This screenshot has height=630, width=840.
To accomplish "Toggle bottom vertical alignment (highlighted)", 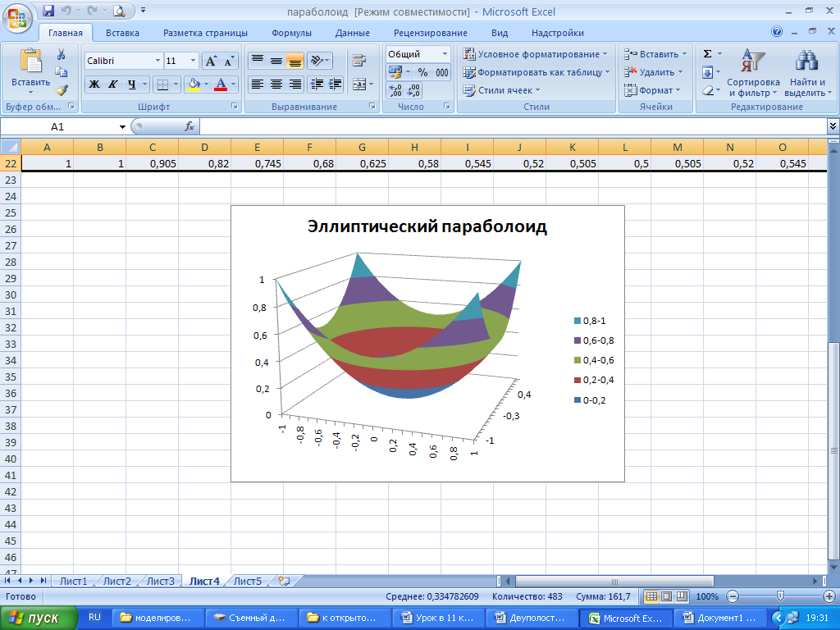I will [x=294, y=60].
